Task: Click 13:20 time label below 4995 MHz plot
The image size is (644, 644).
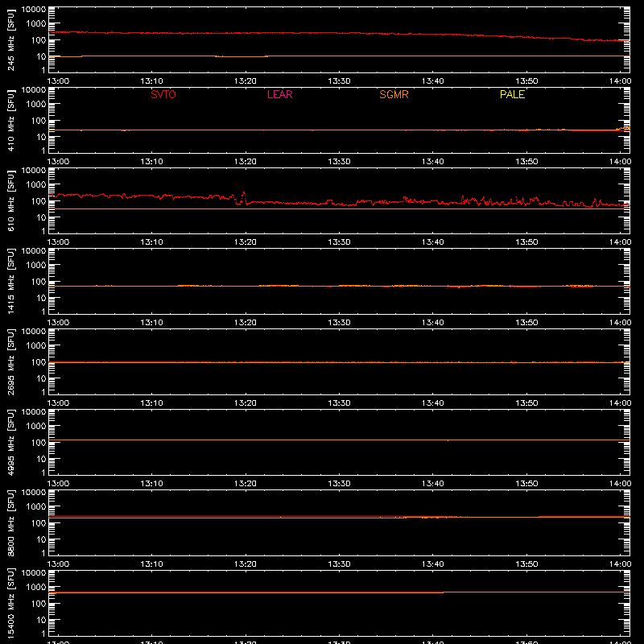Action: 246,484
